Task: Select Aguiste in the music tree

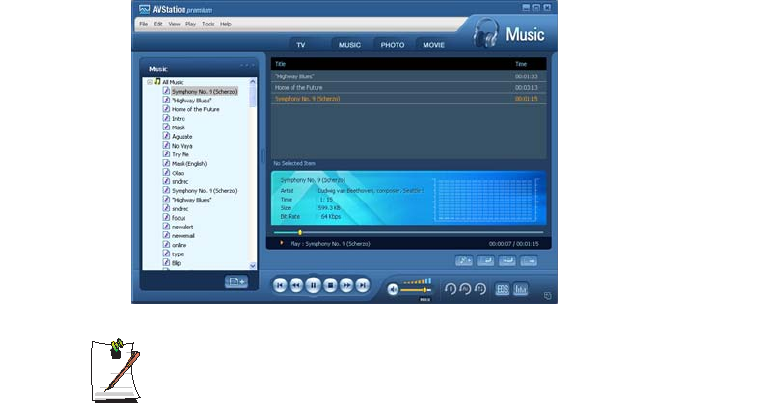Action: [182, 137]
